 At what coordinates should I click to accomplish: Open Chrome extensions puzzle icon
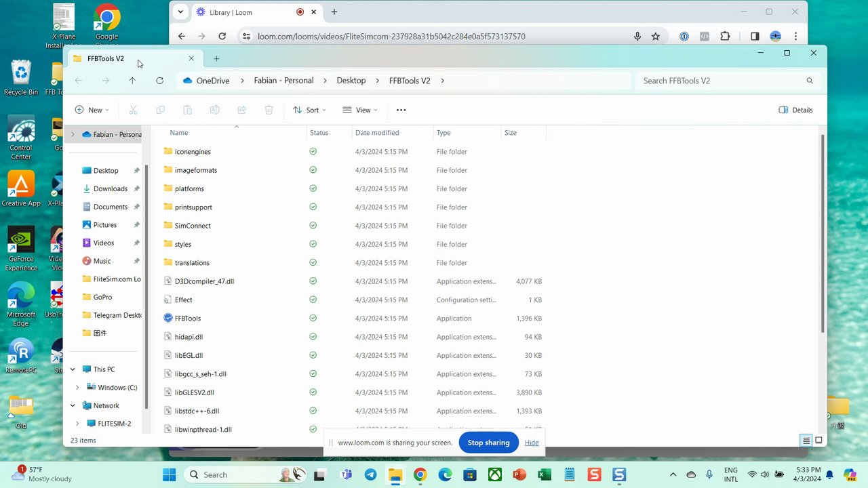coord(725,37)
